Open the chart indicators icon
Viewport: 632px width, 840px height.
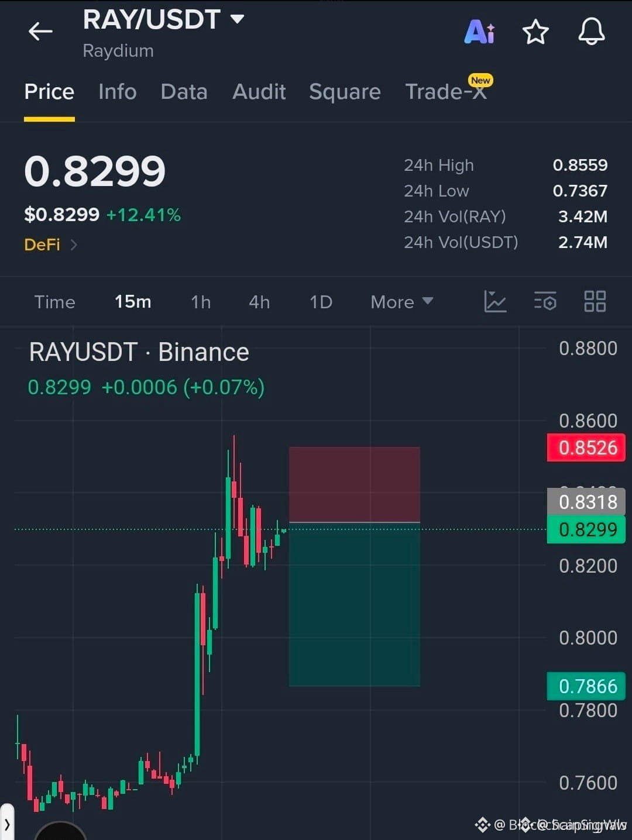495,301
